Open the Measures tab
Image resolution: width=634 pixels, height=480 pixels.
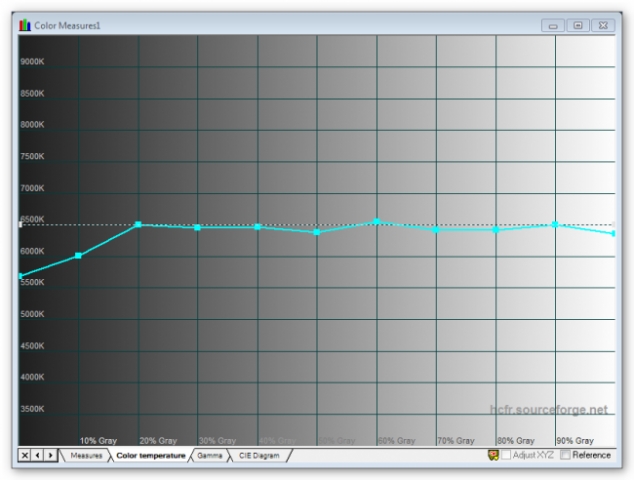[85, 455]
